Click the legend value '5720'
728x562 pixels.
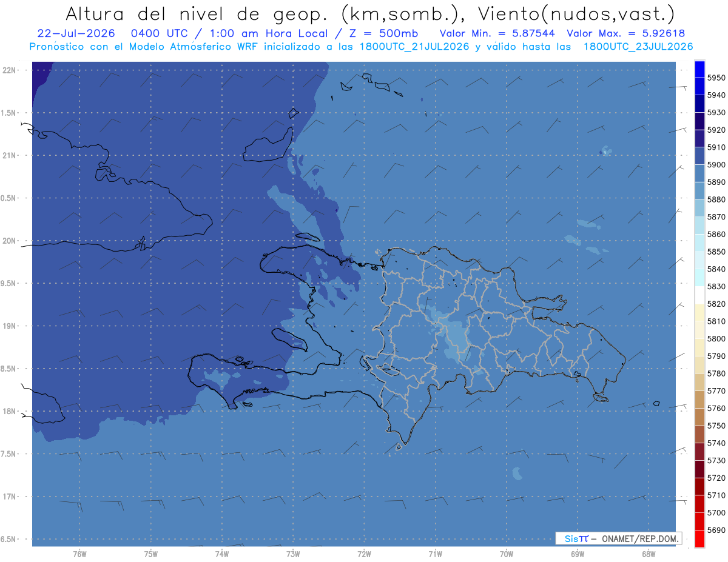[716, 478]
